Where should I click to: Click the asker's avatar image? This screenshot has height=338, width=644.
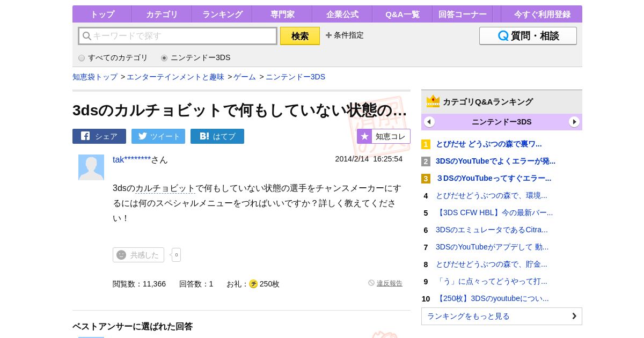click(91, 167)
